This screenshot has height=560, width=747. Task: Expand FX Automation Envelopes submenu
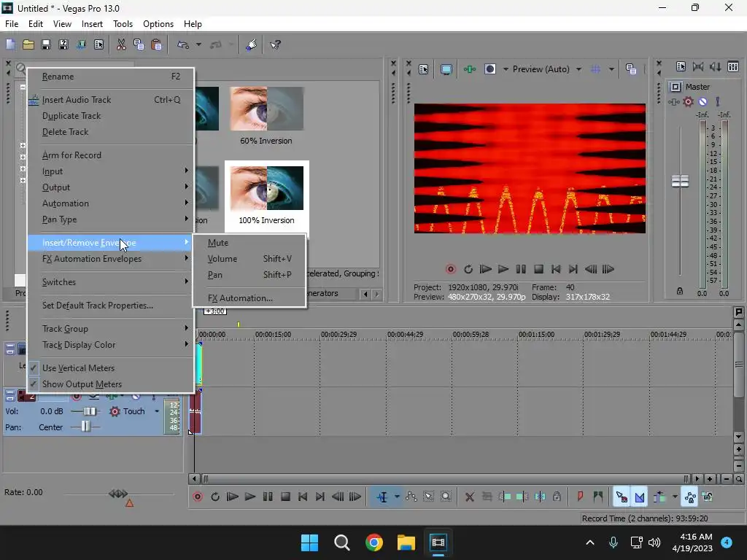tap(111, 259)
